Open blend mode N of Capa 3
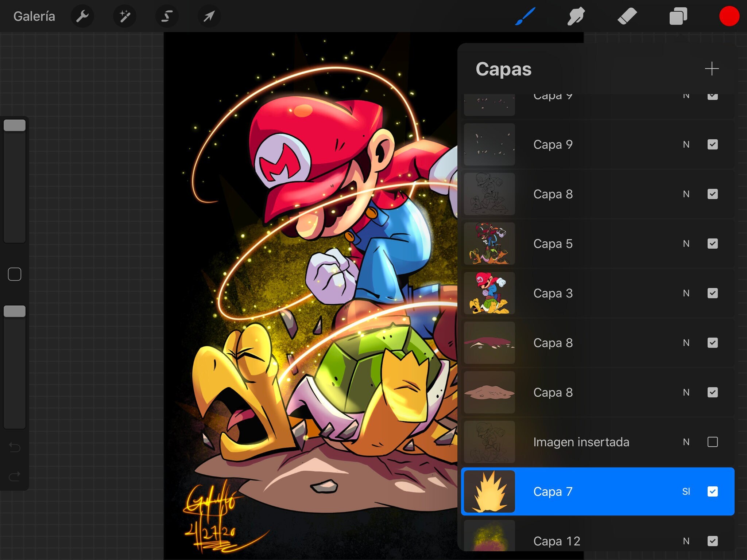The image size is (747, 560). pyautogui.click(x=686, y=293)
